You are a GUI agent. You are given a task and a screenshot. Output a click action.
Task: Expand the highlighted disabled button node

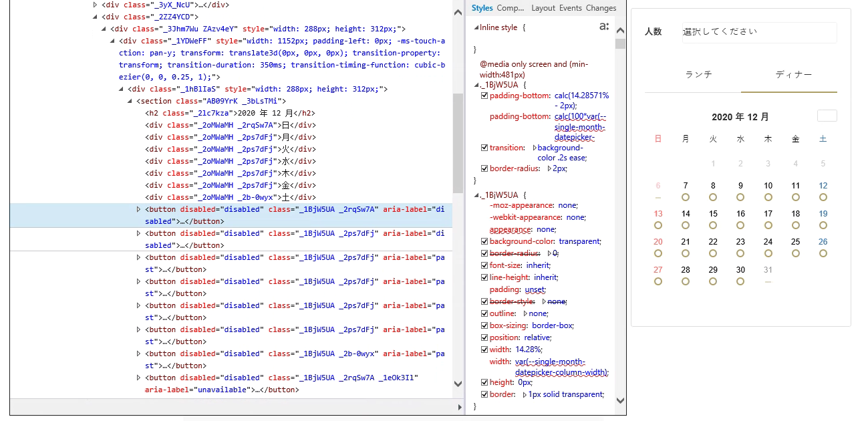click(139, 208)
